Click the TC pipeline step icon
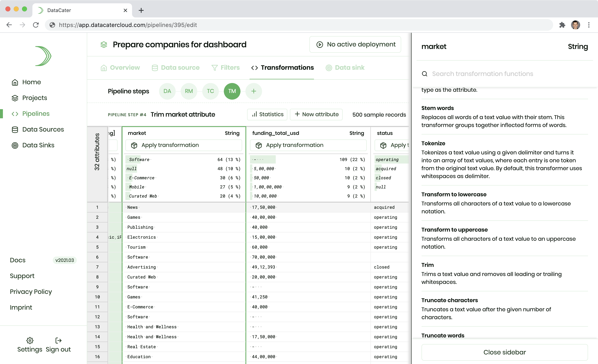The height and width of the screenshot is (364, 598). 210,91
